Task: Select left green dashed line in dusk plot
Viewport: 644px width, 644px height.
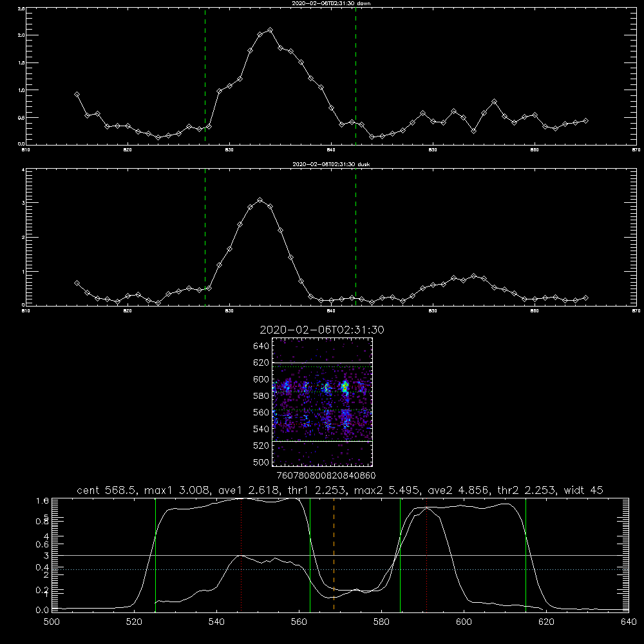Action: (x=205, y=237)
